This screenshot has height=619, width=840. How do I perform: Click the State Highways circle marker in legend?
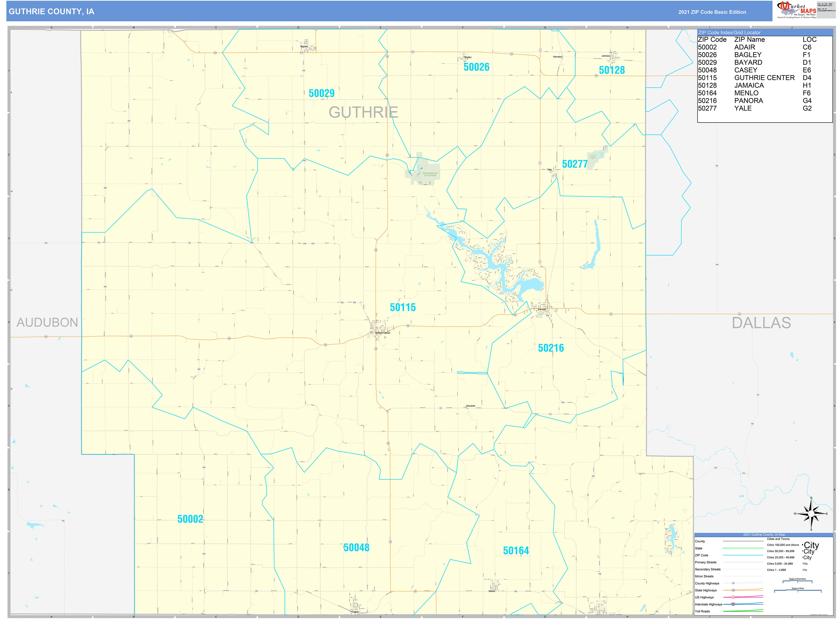click(x=733, y=590)
